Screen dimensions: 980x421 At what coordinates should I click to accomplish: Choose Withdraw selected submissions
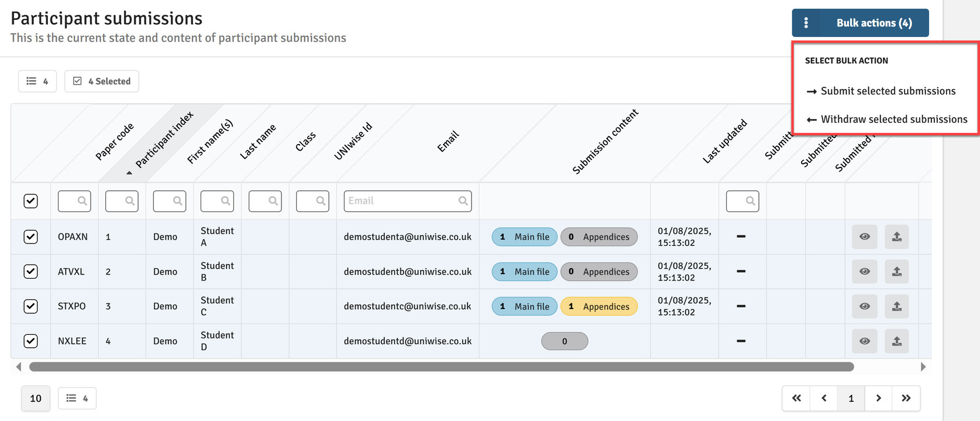click(886, 119)
